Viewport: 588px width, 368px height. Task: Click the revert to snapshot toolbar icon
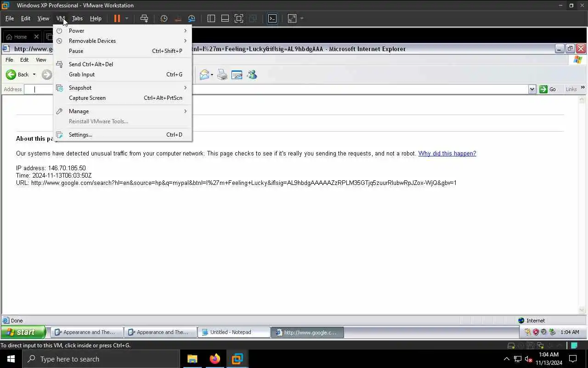pyautogui.click(x=178, y=18)
